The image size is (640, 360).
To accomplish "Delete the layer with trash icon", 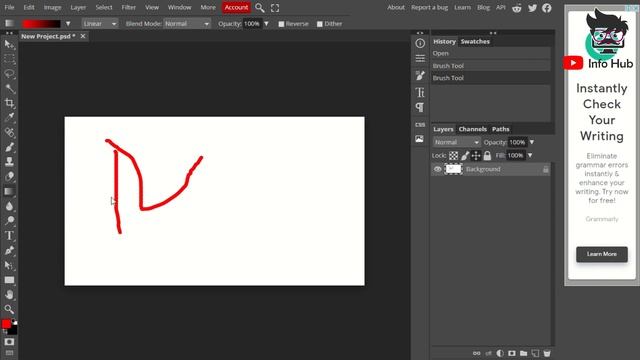I will [547, 353].
